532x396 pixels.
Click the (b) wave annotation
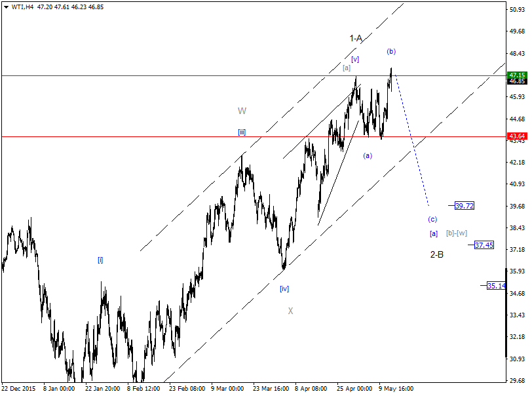coord(390,51)
